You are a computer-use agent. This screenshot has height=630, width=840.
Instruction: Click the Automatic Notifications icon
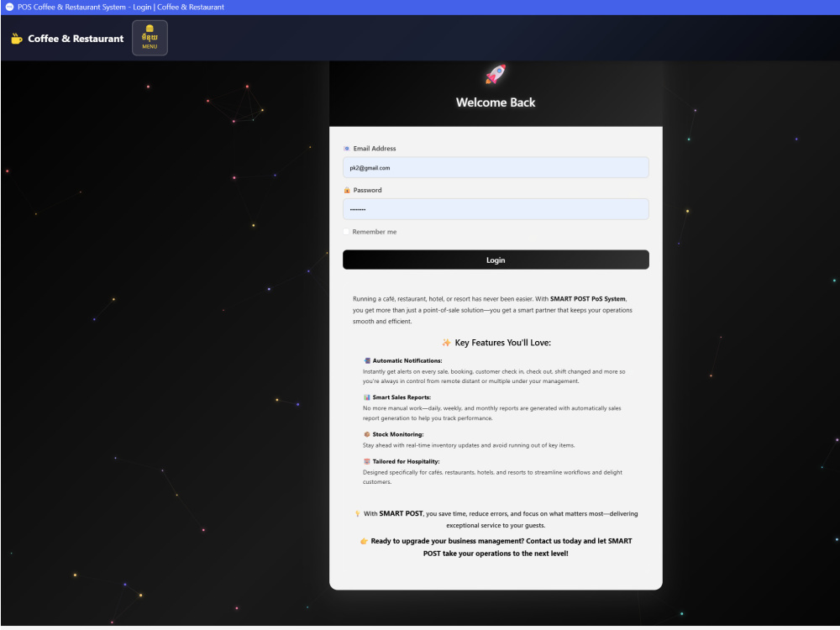tap(367, 360)
